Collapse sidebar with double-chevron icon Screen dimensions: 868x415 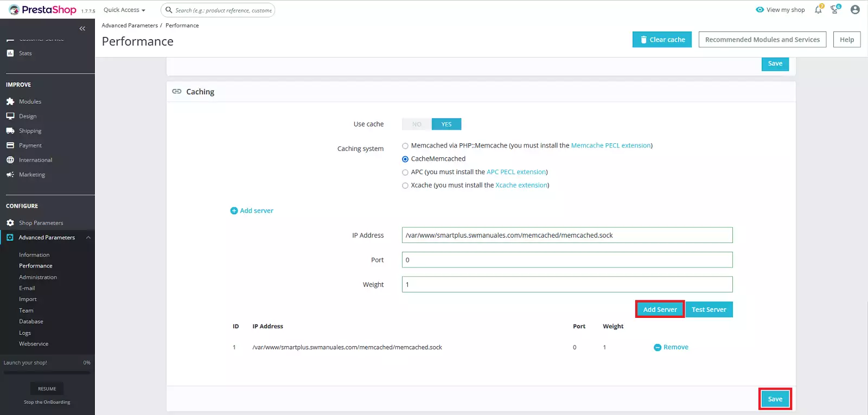(x=82, y=28)
